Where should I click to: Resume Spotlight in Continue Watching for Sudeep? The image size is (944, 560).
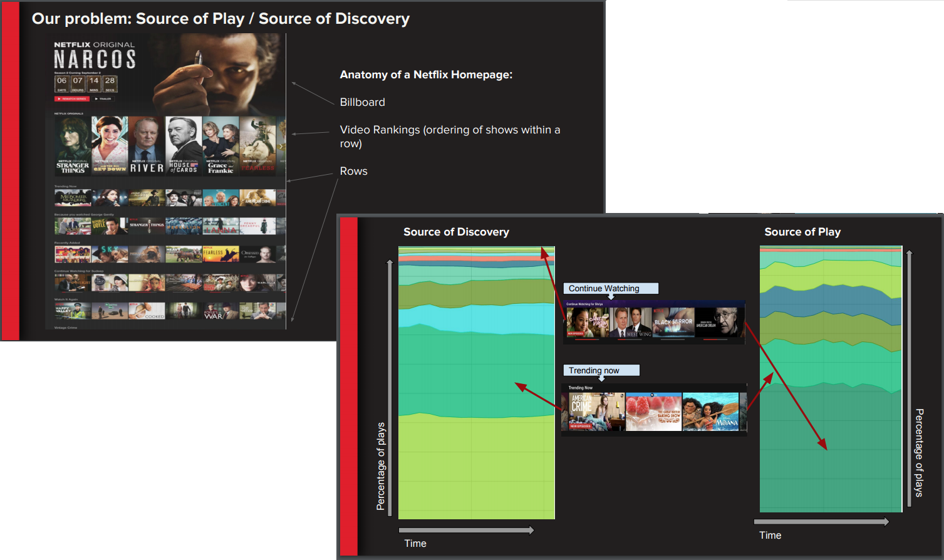[x=73, y=283]
